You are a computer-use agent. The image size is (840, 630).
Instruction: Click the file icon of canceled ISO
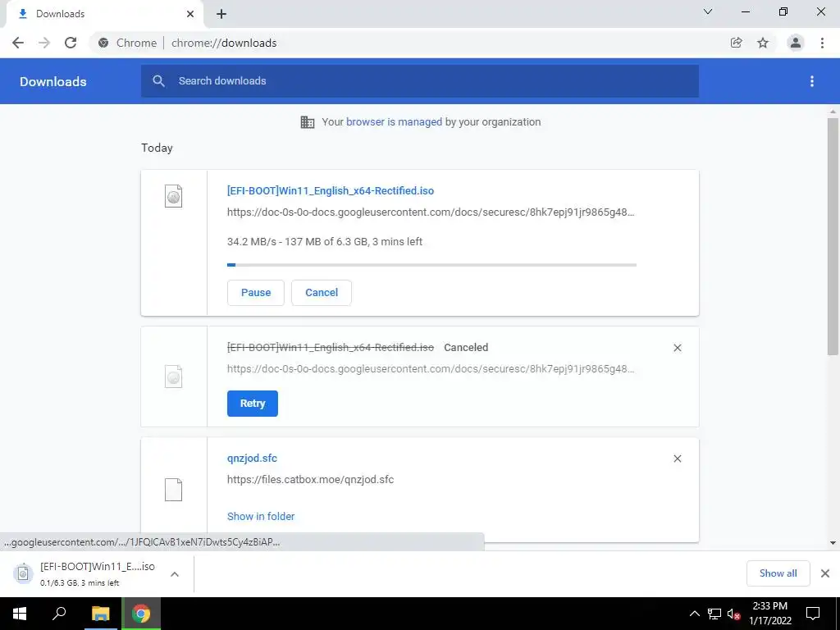(x=174, y=377)
